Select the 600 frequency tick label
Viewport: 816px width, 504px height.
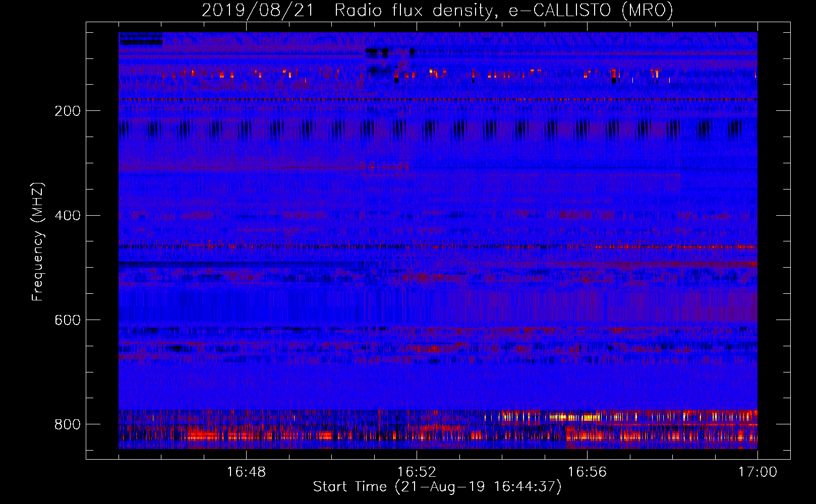point(67,321)
